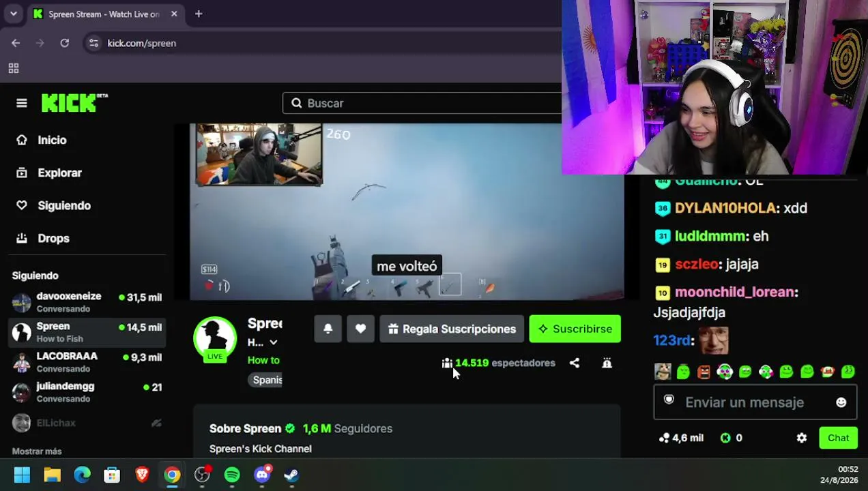The image size is (868, 491).
Task: Click the report icon beside share
Action: pos(607,363)
